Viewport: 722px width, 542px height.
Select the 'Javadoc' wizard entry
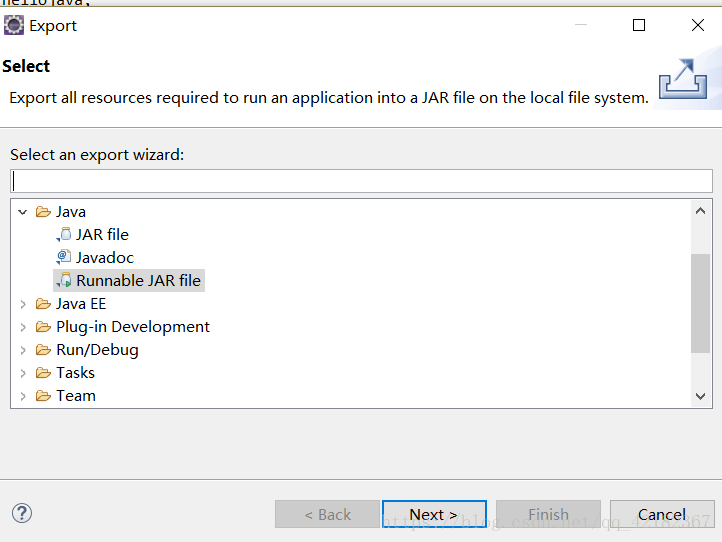(105, 257)
